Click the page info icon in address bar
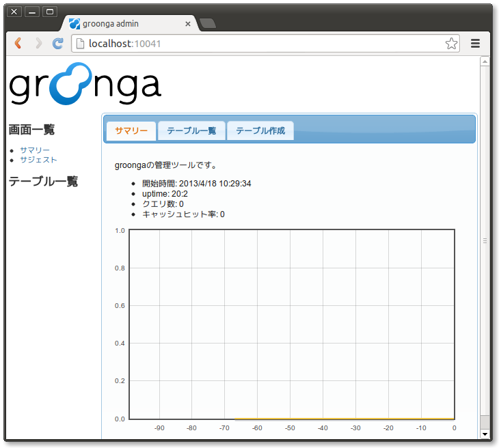 tap(80, 44)
